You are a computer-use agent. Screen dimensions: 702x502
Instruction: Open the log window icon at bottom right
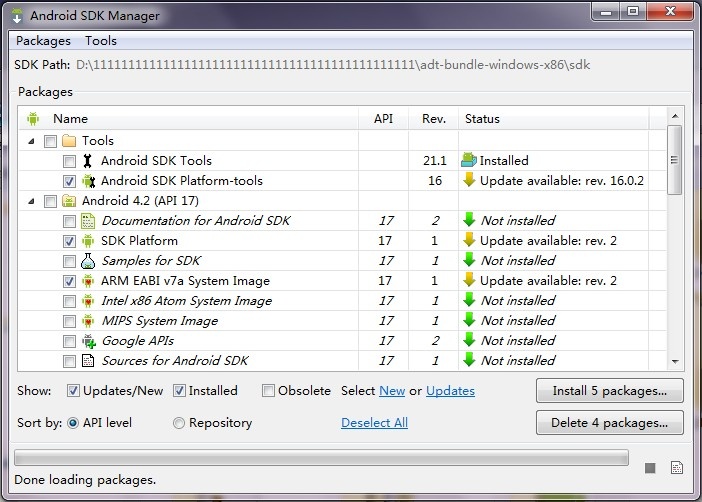click(676, 467)
